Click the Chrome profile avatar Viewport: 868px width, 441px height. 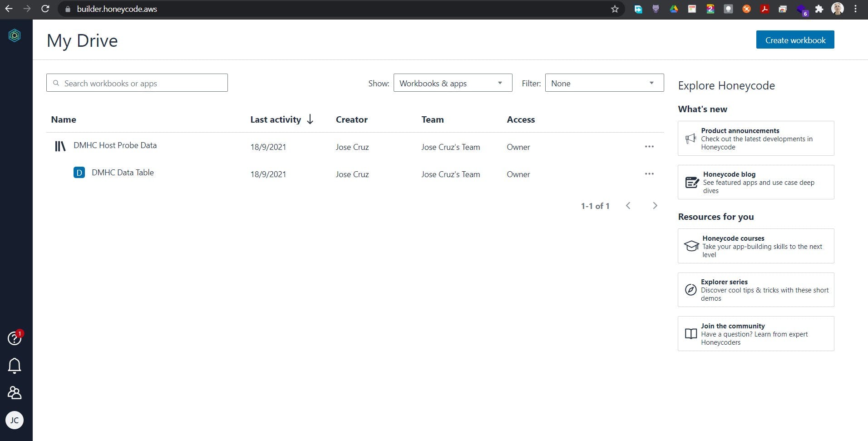(838, 9)
